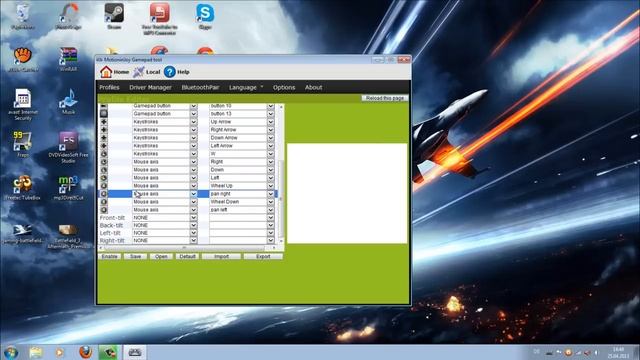Screen dimensions: 640x360
Task: Click the taskbar clock
Action: [x=618, y=353]
